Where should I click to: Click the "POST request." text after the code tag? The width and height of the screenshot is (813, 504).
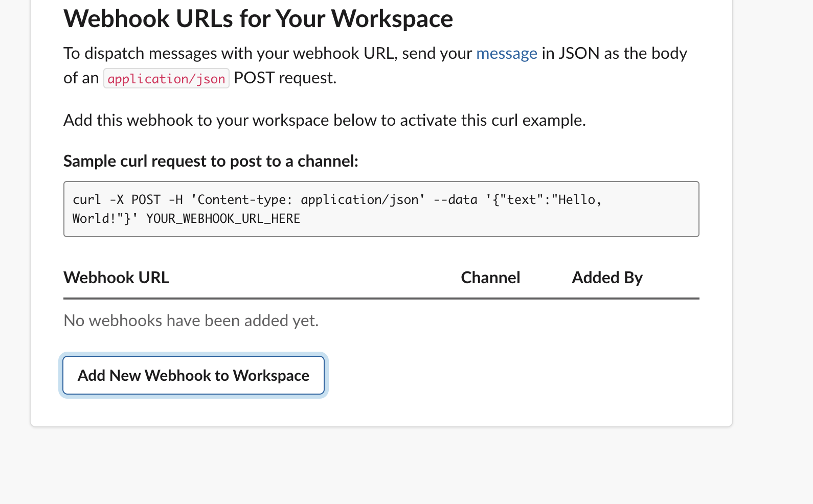[285, 78]
